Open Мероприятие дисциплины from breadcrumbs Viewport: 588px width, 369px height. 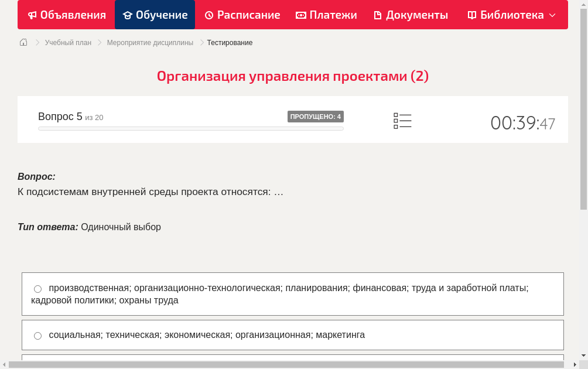click(x=150, y=42)
